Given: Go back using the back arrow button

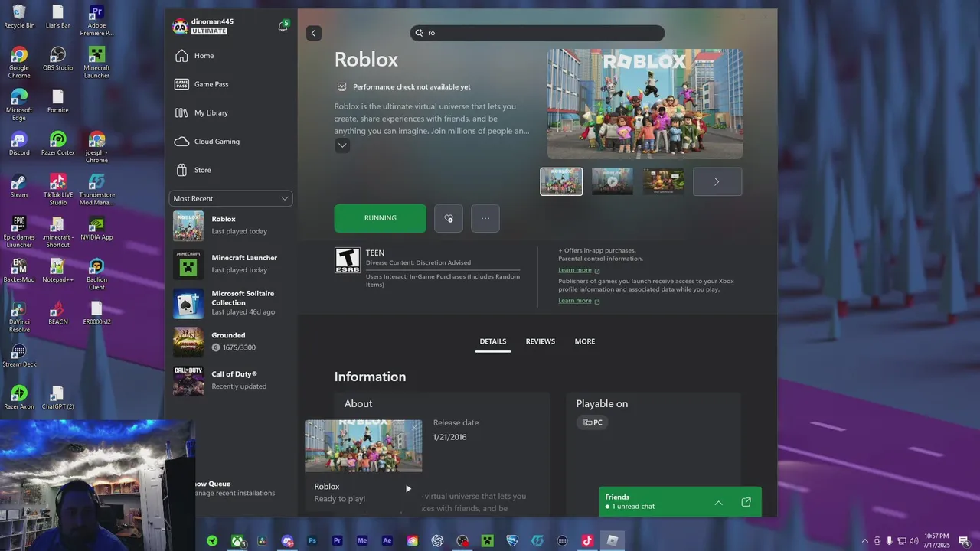Looking at the screenshot, I should 313,33.
